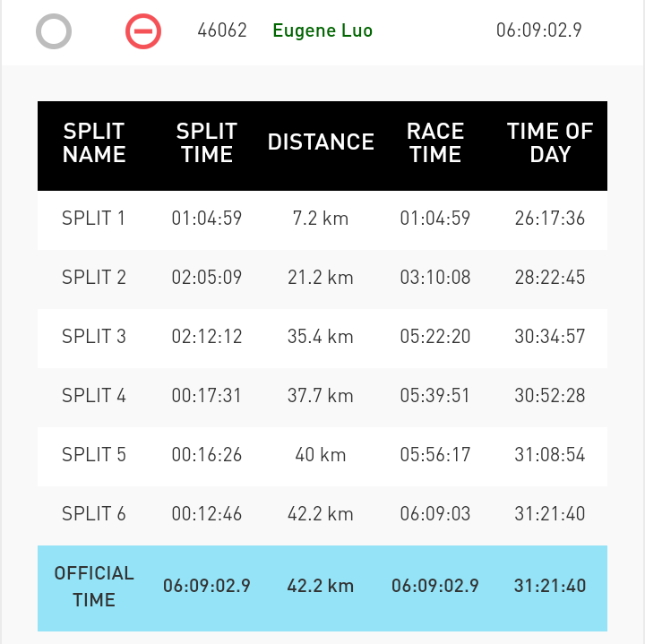
Task: Click the SPLIT NAME column header
Action: click(x=94, y=142)
